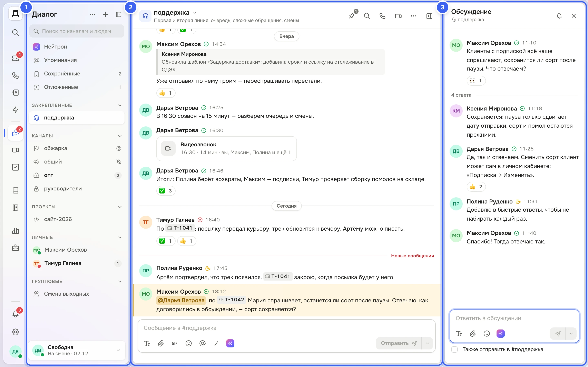Start a video call in поддержка
The width and height of the screenshot is (588, 367).
click(398, 16)
